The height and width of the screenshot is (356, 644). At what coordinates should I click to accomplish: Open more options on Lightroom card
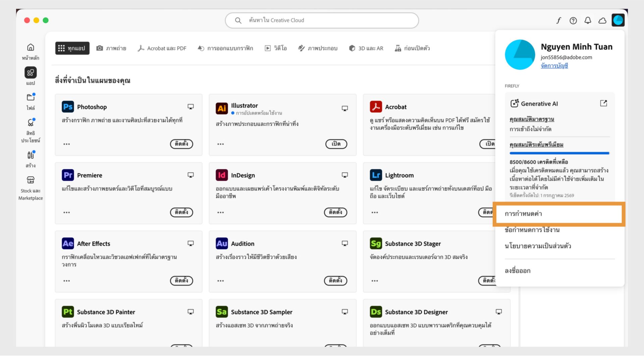pos(375,213)
